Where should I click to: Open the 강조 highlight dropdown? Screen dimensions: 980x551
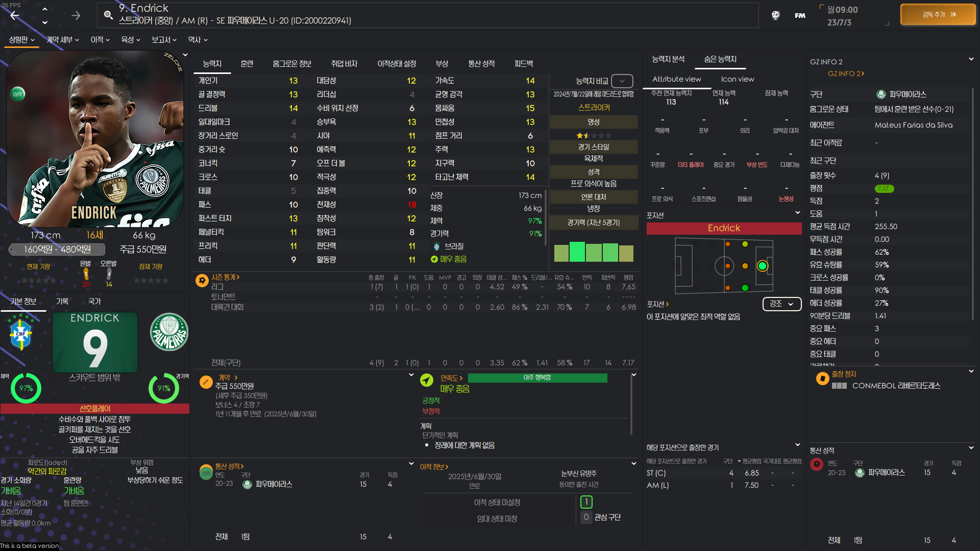tap(781, 304)
